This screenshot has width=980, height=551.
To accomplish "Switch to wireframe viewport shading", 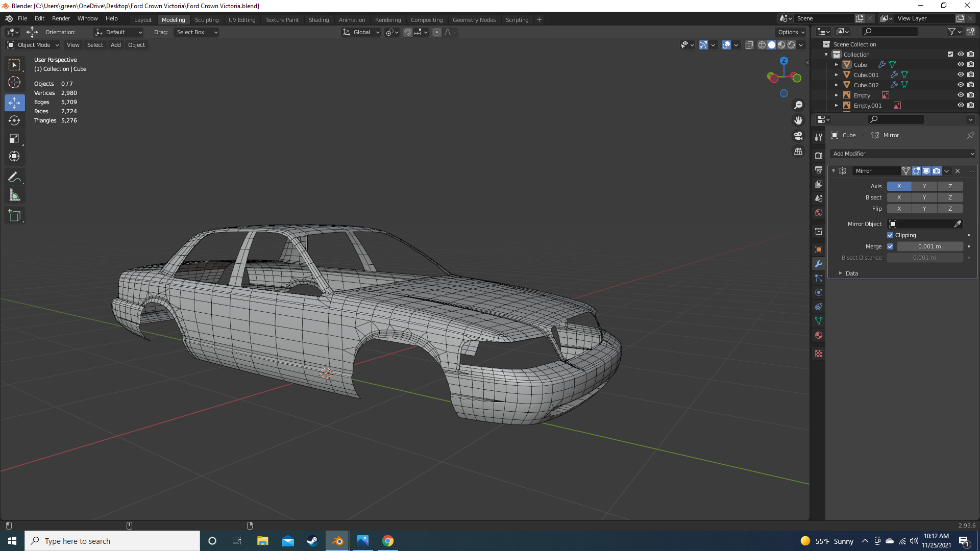I will pos(762,45).
